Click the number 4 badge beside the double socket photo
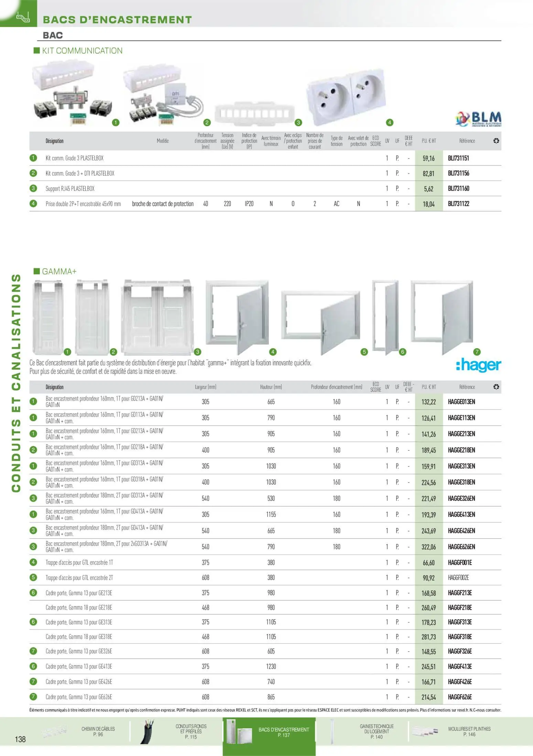The height and width of the screenshot is (756, 533). pos(389,122)
